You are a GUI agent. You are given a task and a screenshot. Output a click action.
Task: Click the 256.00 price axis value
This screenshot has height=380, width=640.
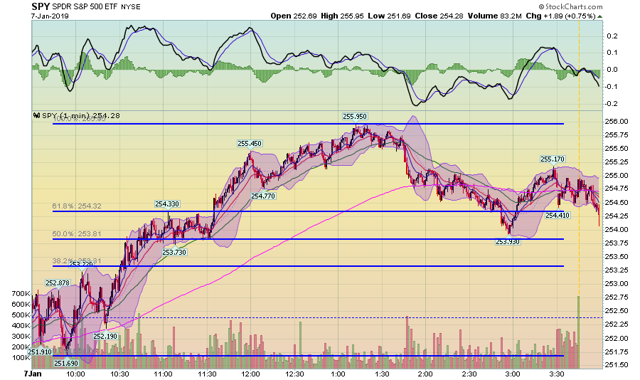pyautogui.click(x=616, y=122)
